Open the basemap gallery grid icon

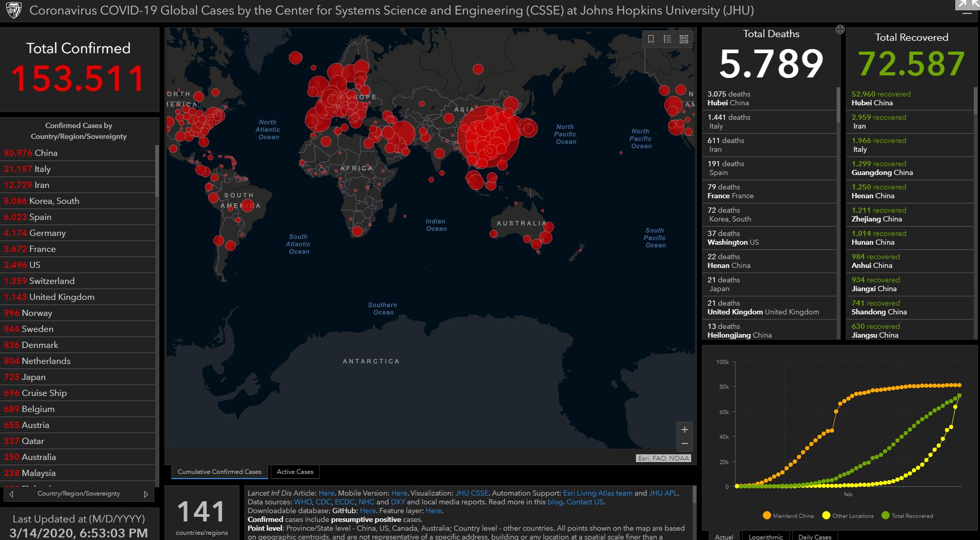684,39
